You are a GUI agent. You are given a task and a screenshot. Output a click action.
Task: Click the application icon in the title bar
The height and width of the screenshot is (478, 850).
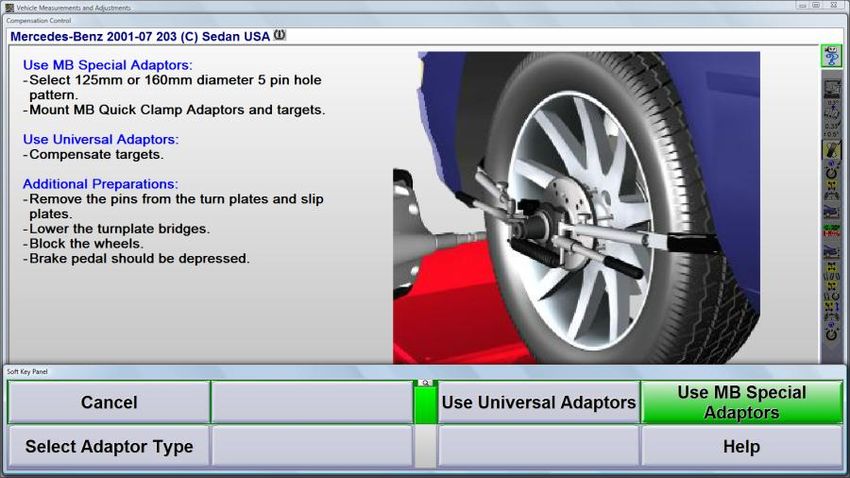(9, 8)
